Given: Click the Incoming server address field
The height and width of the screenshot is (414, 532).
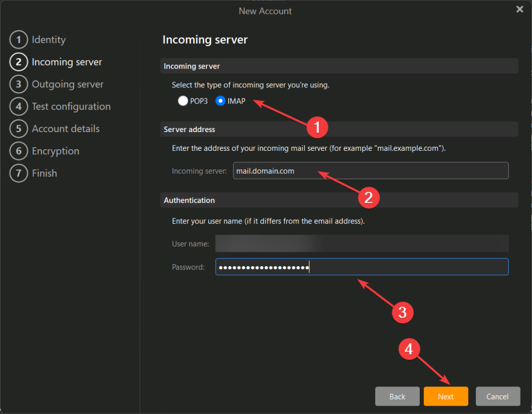Looking at the screenshot, I should pos(370,171).
